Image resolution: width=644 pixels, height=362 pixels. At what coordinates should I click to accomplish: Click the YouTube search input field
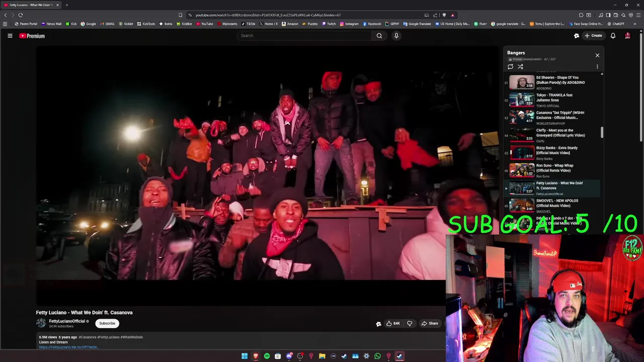click(304, 36)
